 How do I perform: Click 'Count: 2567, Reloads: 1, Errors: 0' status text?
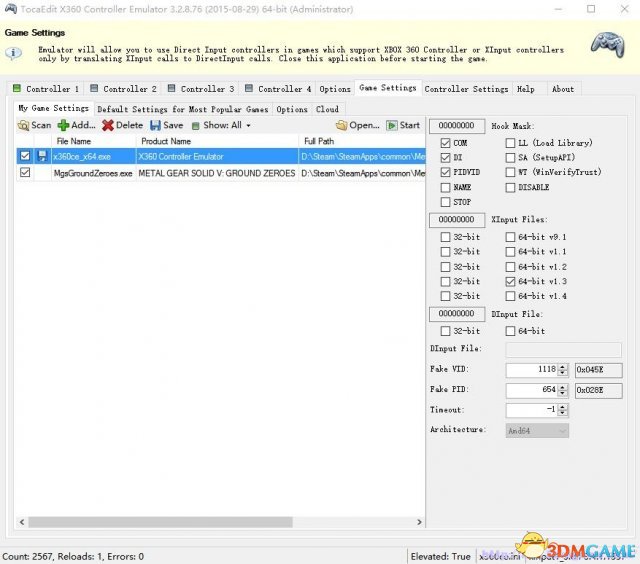(73, 556)
